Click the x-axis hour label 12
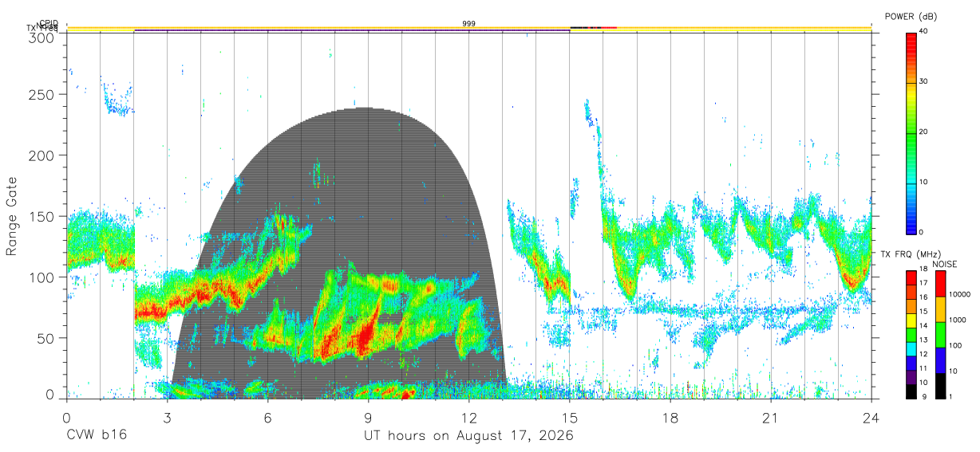This screenshot has width=980, height=452. [x=469, y=418]
